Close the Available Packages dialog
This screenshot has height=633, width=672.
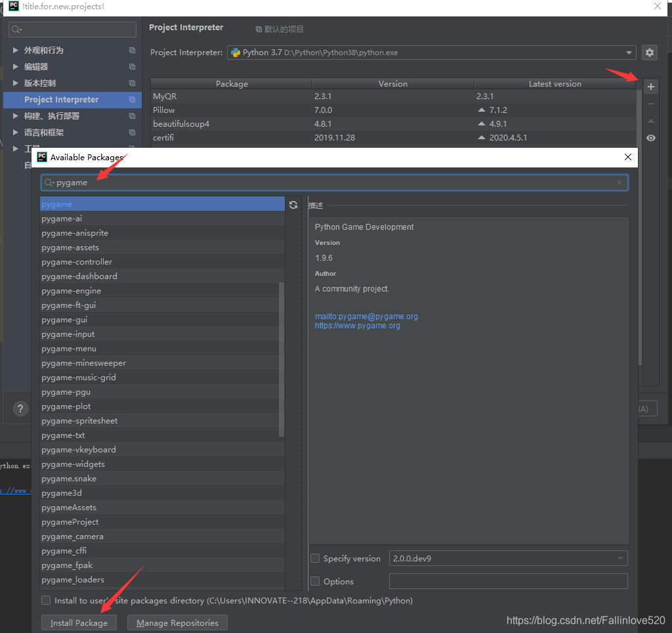pos(628,157)
